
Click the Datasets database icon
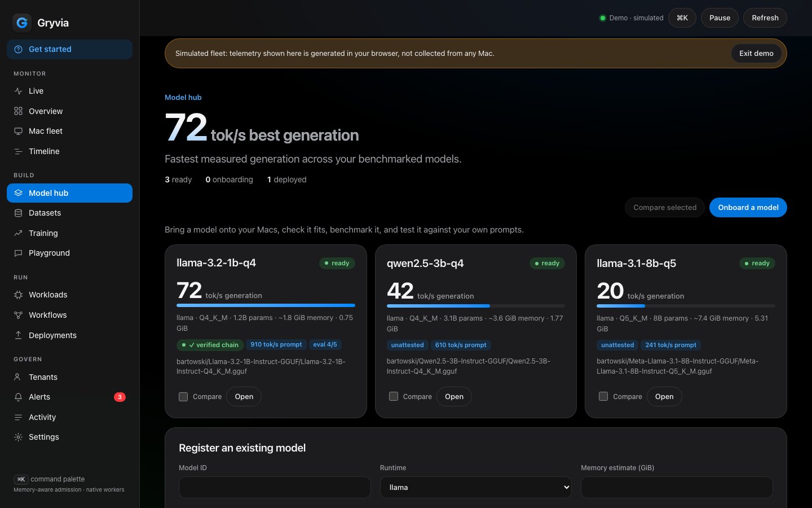point(19,213)
